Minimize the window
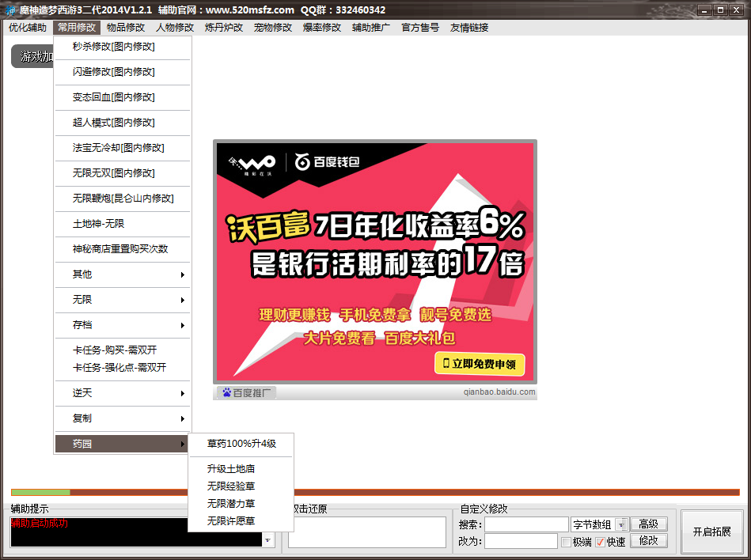 704,10
